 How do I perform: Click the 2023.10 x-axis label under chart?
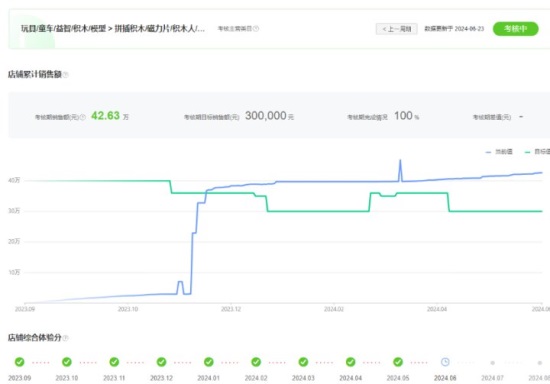[128, 309]
